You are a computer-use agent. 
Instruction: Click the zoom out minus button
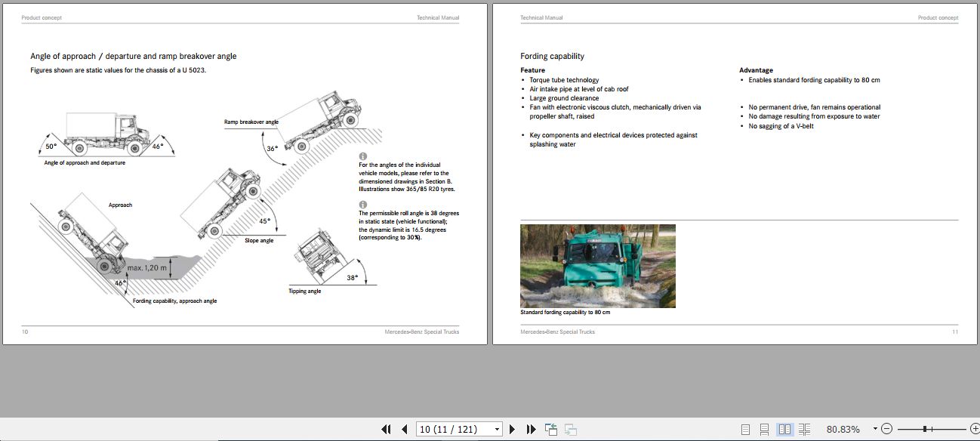point(886,429)
